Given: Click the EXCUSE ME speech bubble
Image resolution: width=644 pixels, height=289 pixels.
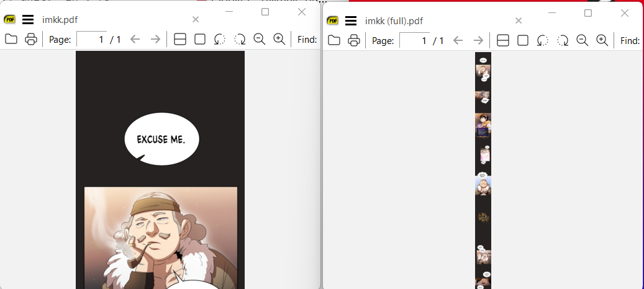Looking at the screenshot, I should (161, 140).
